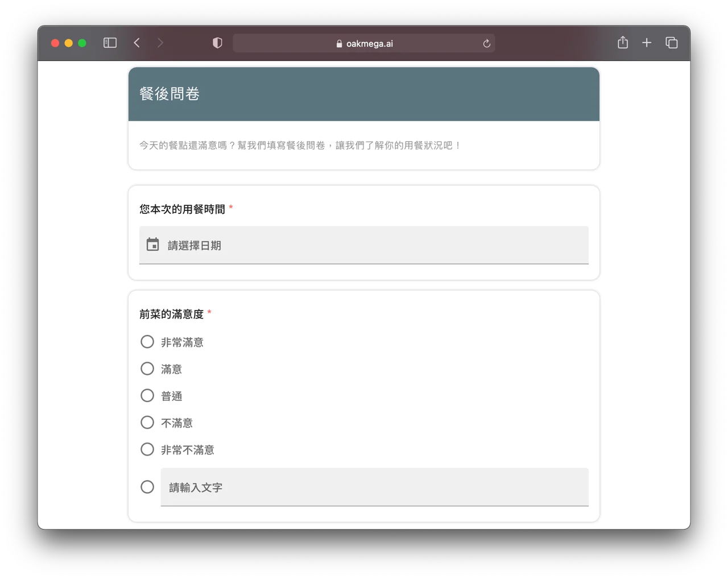Click the calendar icon in date field
Viewport: 728px width, 579px height.
(x=152, y=245)
